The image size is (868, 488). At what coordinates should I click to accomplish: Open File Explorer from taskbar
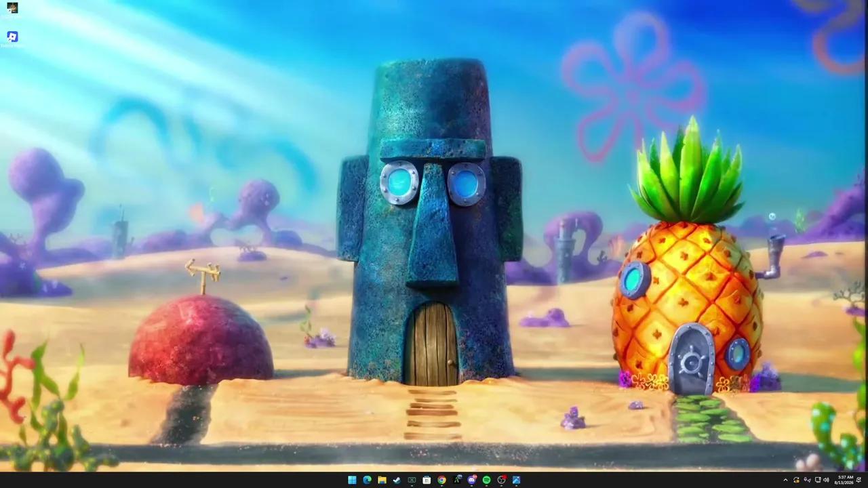(382, 480)
